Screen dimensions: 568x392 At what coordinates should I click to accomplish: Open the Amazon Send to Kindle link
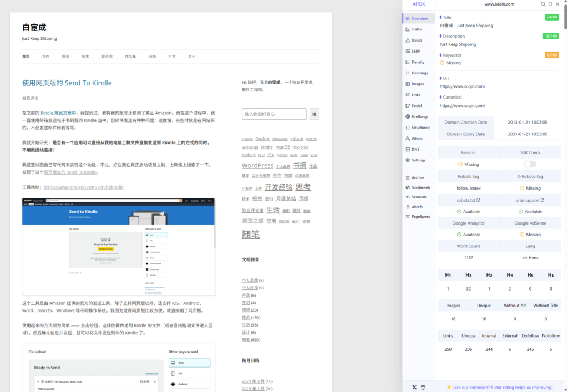pyautogui.click(x=84, y=187)
